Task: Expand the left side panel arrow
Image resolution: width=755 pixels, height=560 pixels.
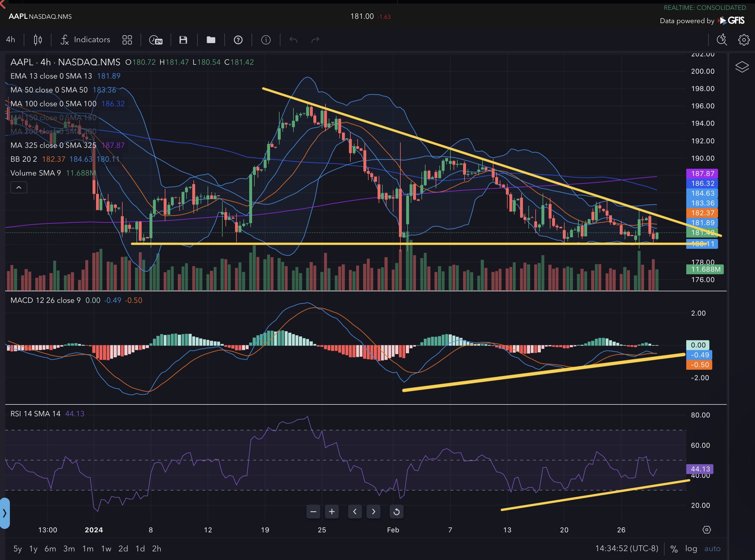Action: click(x=4, y=513)
